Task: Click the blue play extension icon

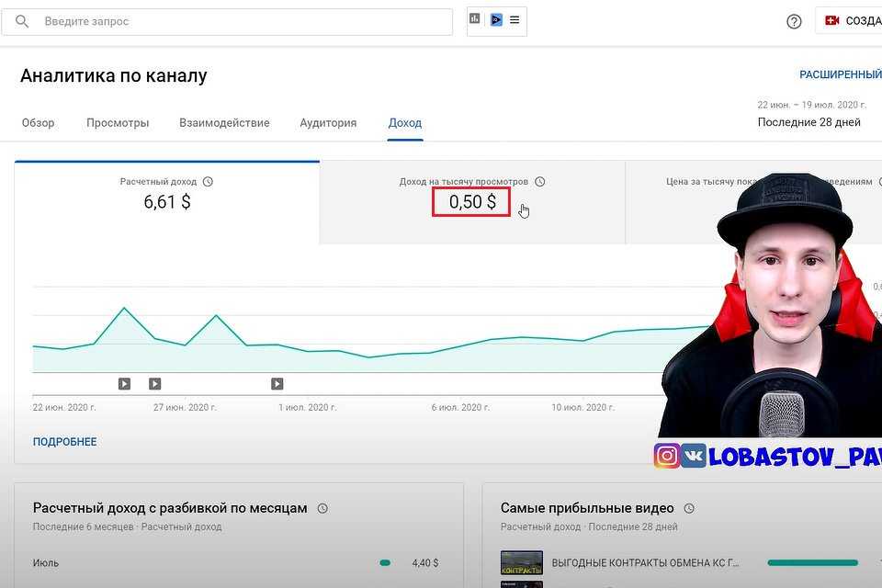Action: pyautogui.click(x=496, y=19)
